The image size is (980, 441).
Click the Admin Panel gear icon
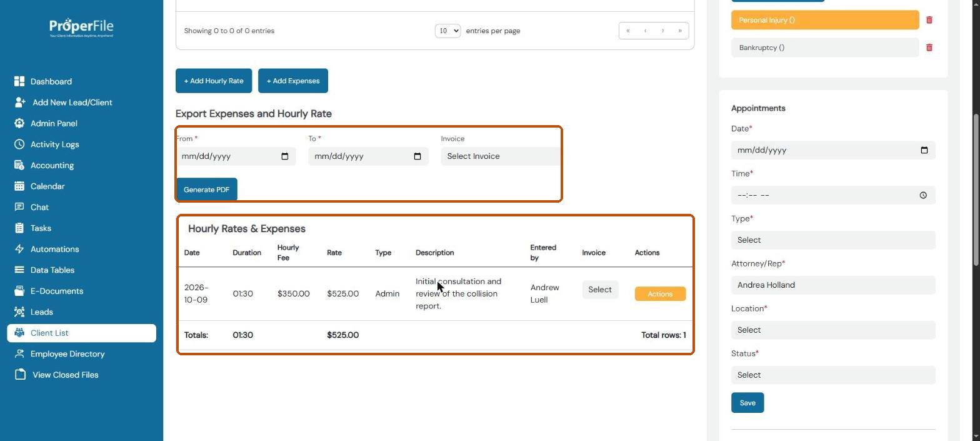pos(19,123)
